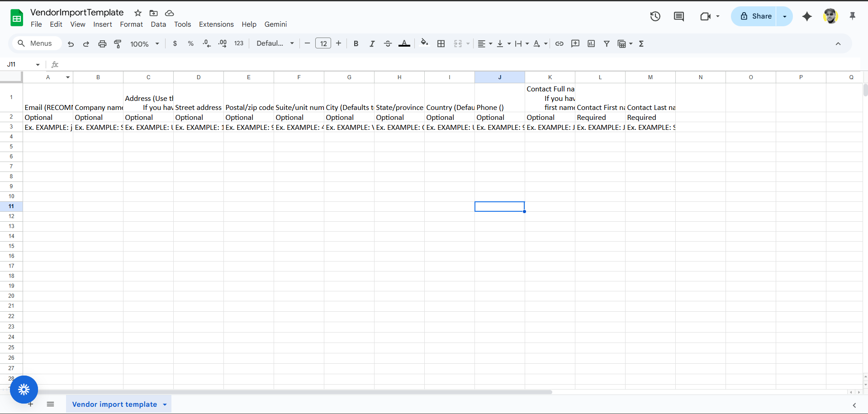Toggle strikethrough formatting
Screen dimensions: 868x414
coord(388,44)
